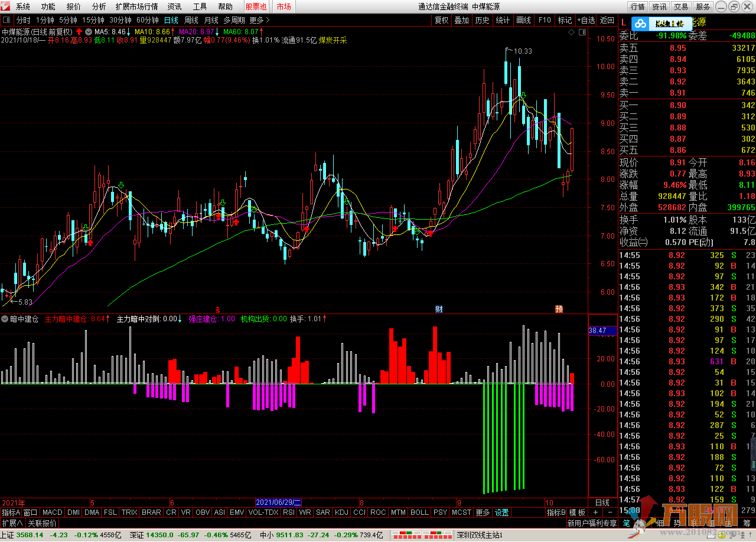Click the 复权 toolbar button
This screenshot has height=542, width=756.
coord(442,20)
